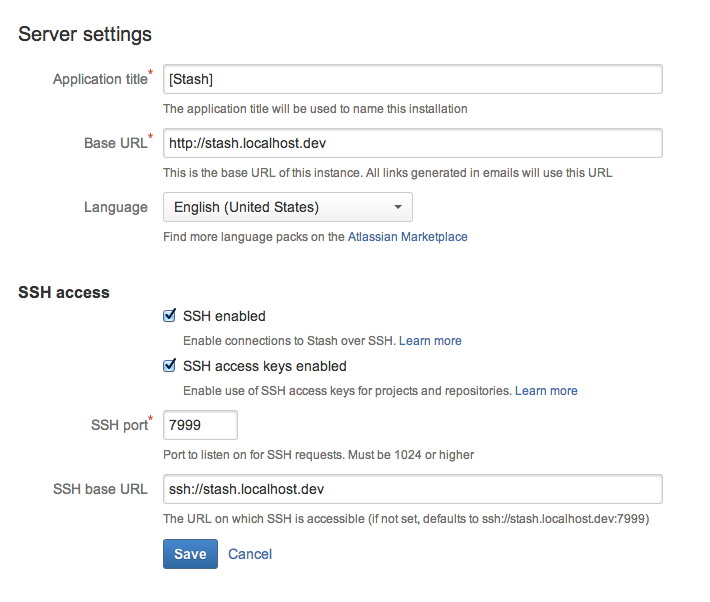
Task: Click the "SSH port" field label
Action: point(118,425)
